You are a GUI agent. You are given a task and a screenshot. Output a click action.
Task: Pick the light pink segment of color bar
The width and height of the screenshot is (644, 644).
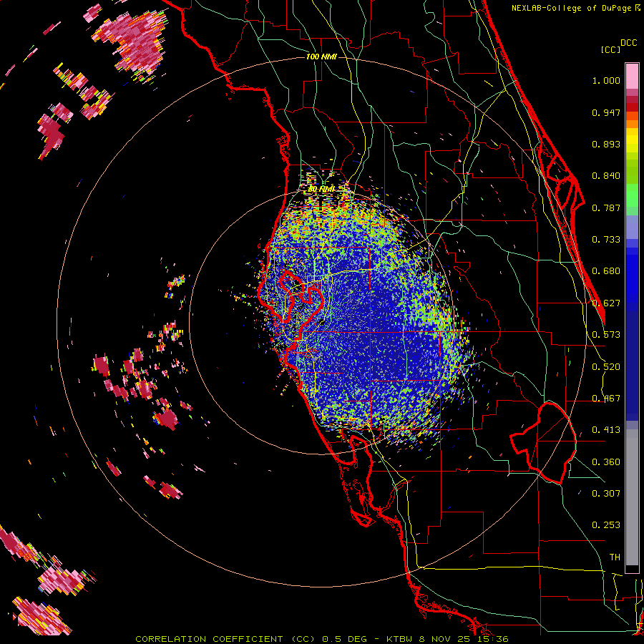632,76
